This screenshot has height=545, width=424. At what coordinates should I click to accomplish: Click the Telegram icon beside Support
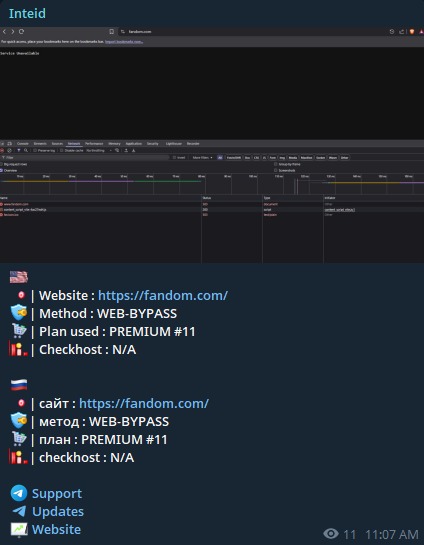click(19, 493)
